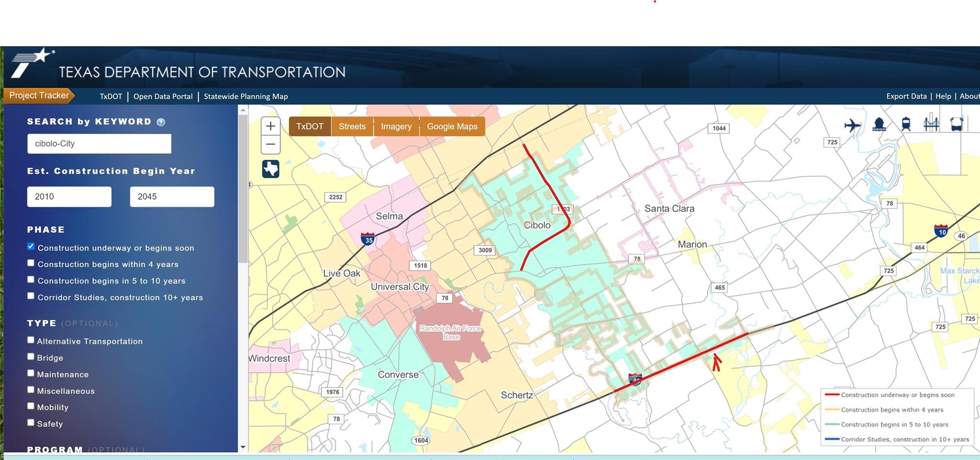The width and height of the screenshot is (980, 460).
Task: Show transit layer via bus icon
Action: point(957,124)
